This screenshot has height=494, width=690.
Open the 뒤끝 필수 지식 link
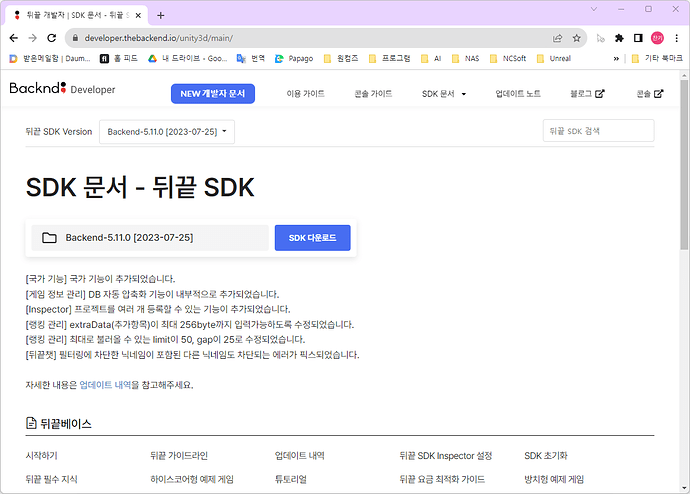point(51,479)
